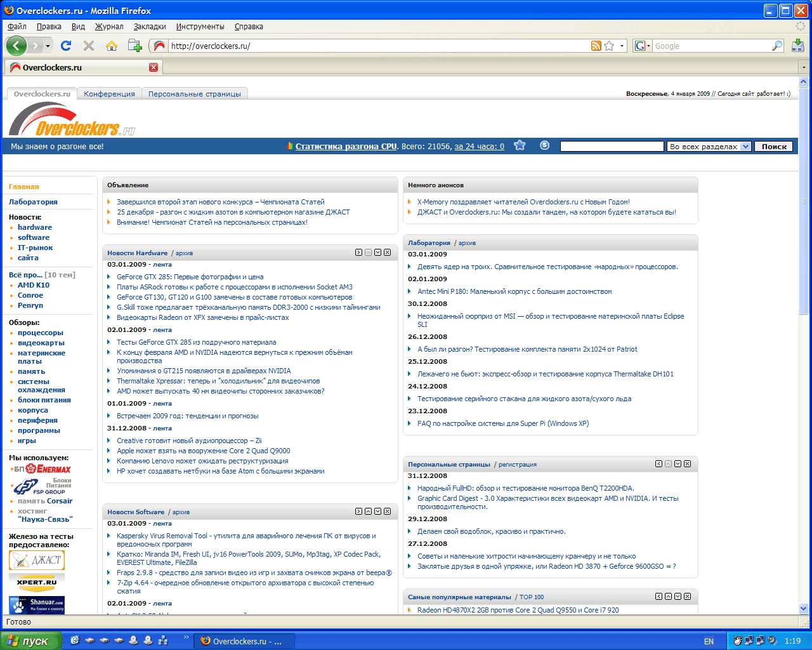Open GeForce GTX 285: Первые фотографии и цена
The width and height of the screenshot is (812, 650).
point(190,277)
